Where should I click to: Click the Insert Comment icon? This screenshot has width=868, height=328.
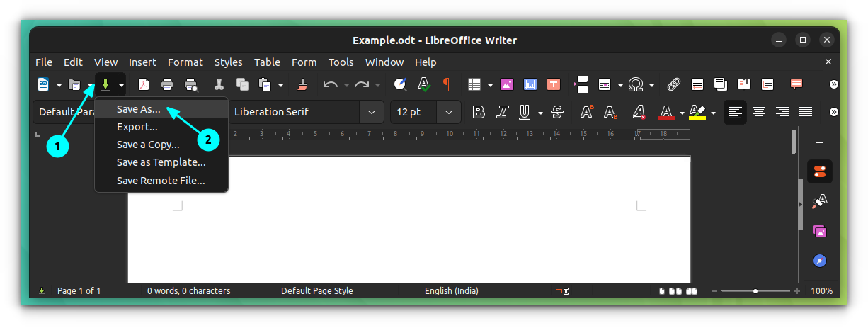(796, 84)
